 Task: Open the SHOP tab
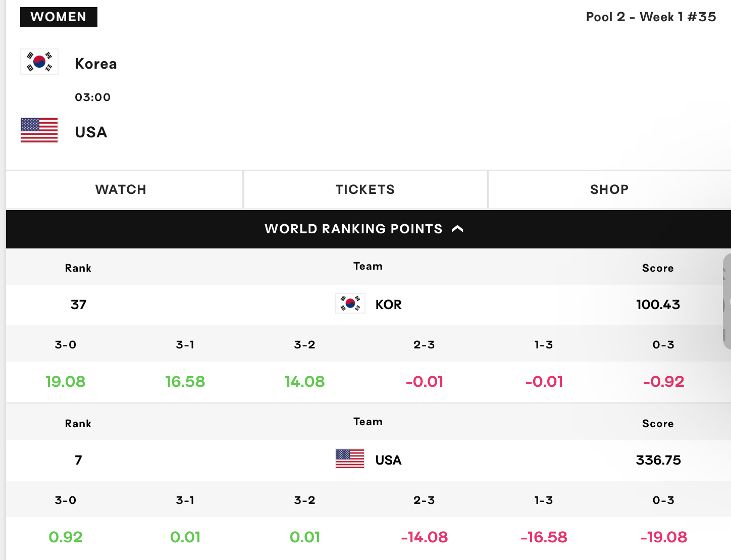coord(609,189)
